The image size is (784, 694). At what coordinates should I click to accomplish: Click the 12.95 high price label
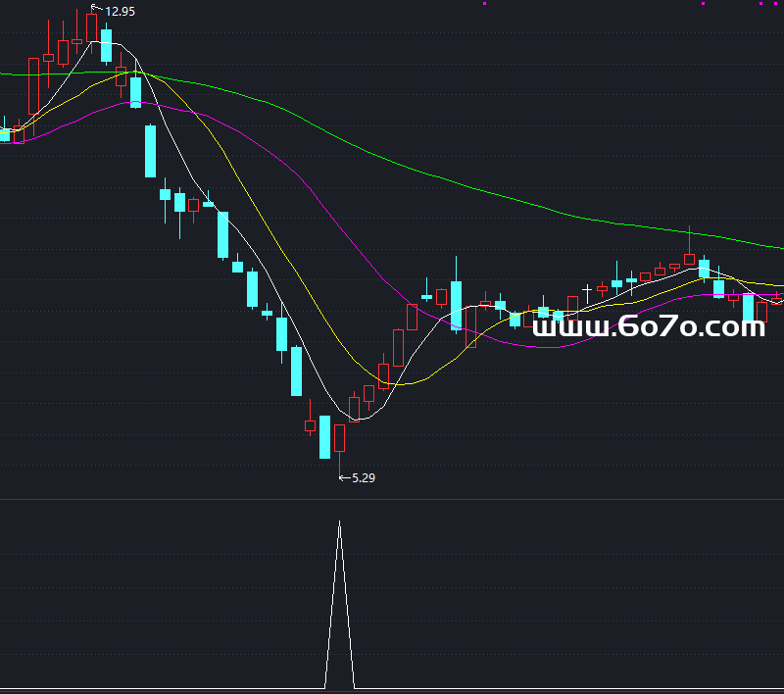tap(120, 11)
